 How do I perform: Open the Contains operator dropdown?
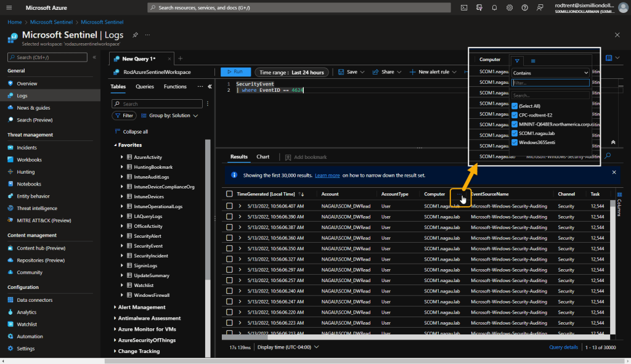[550, 73]
